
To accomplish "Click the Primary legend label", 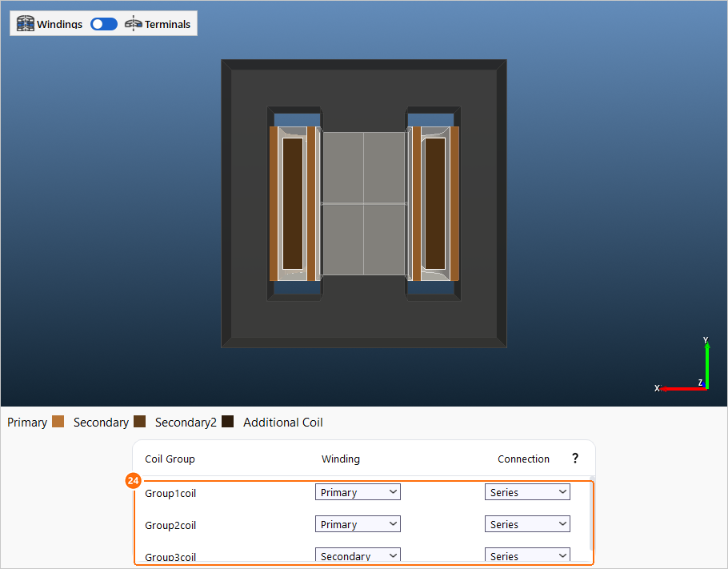I will click(27, 423).
